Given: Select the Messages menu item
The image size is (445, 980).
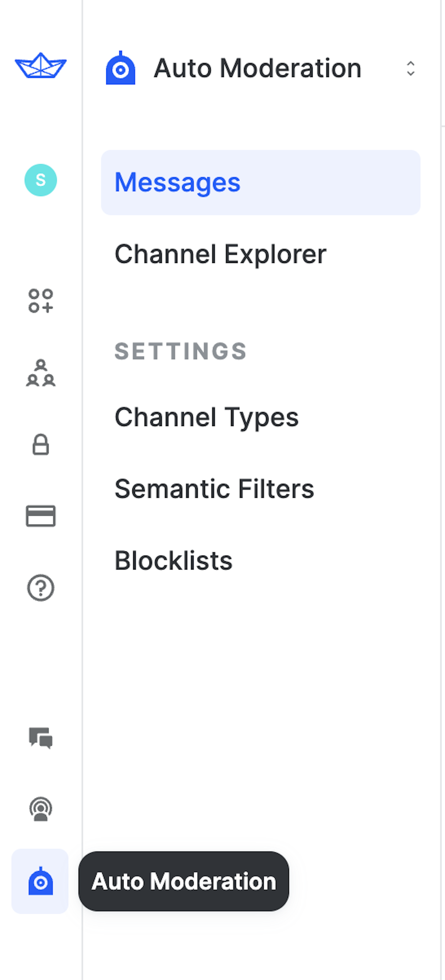Looking at the screenshot, I should 261,182.
